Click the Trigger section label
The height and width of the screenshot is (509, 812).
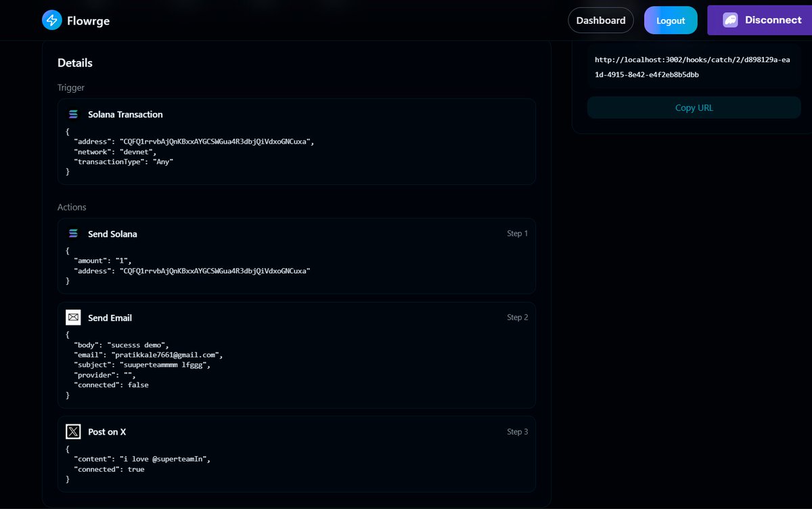[71, 87]
